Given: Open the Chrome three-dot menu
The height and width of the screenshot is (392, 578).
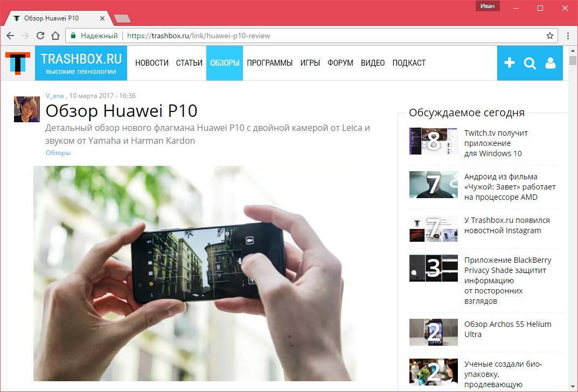Looking at the screenshot, I should coord(568,36).
